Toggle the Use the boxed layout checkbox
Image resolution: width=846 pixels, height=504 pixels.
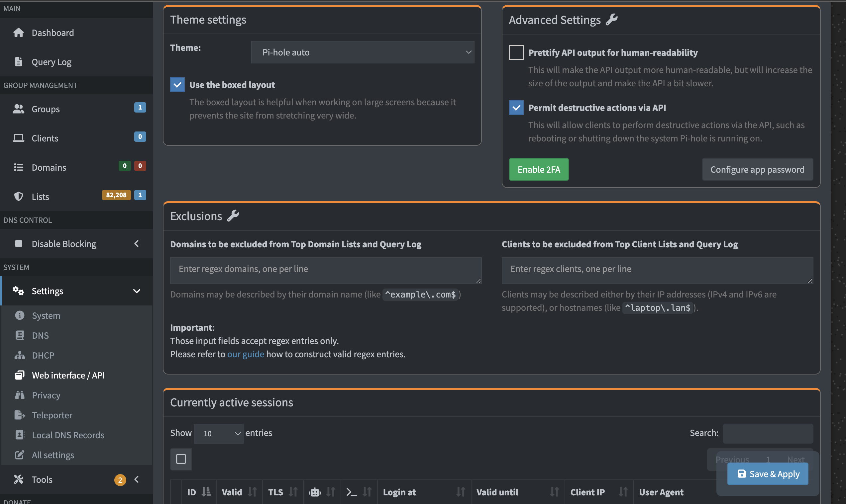177,85
